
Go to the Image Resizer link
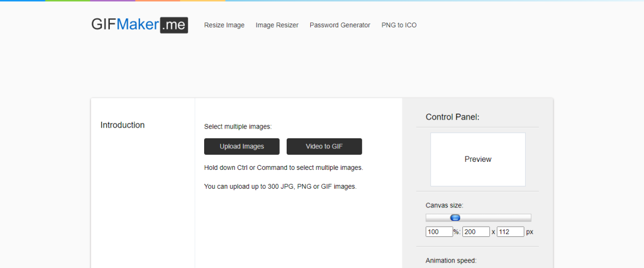[277, 25]
